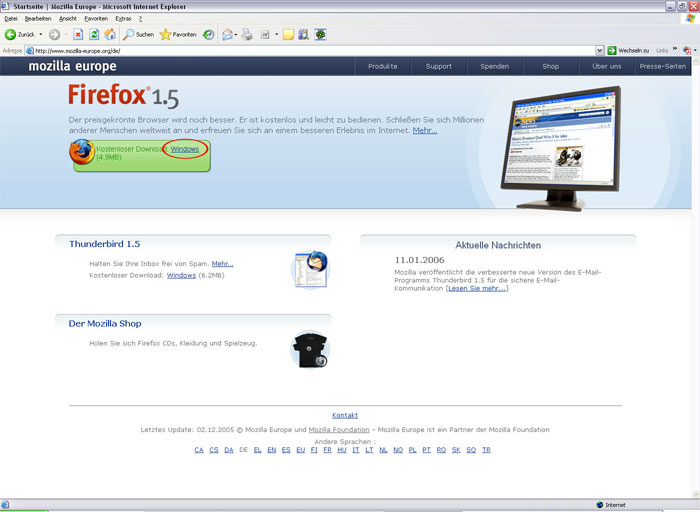This screenshot has width=700, height=512.
Task: Click the mozilla europe site logo
Action: pos(72,66)
